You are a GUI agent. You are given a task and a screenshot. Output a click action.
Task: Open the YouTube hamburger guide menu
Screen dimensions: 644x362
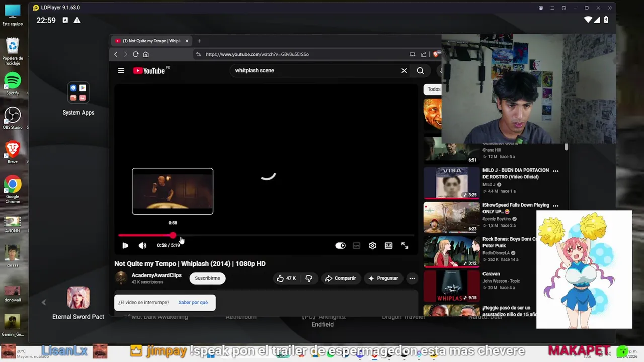[121, 71]
